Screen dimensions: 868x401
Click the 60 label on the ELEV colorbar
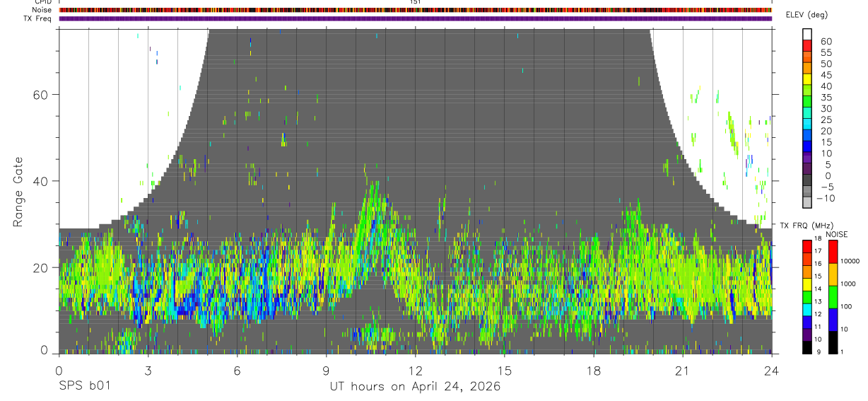[826, 42]
